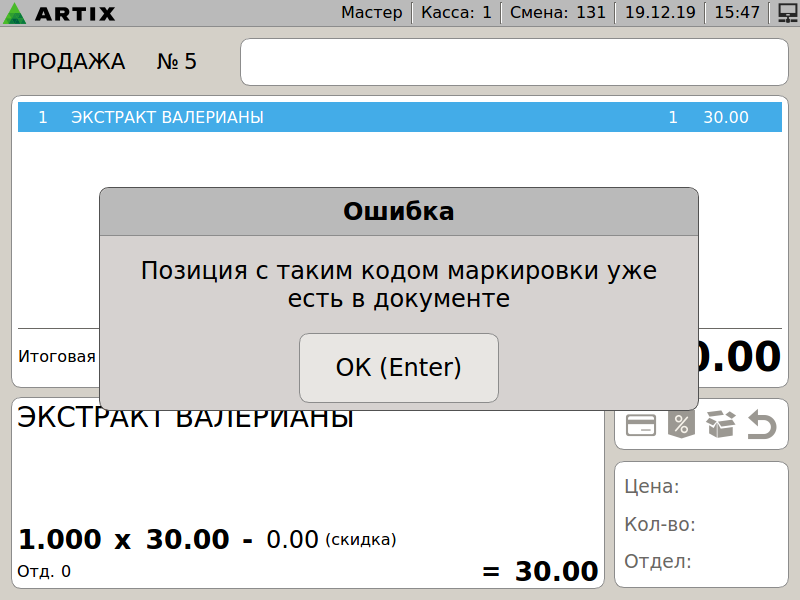The height and width of the screenshot is (600, 800).
Task: Click the error message text
Action: pos(398,284)
